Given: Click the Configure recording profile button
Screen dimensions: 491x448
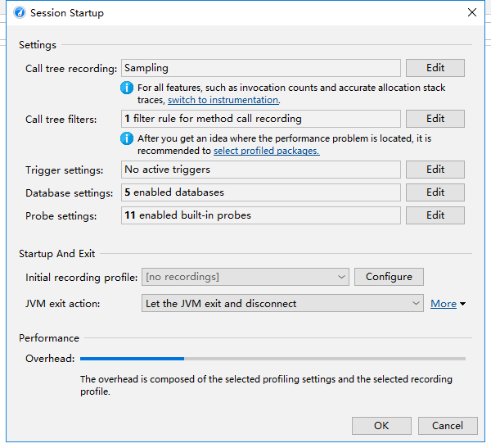Looking at the screenshot, I should (389, 277).
